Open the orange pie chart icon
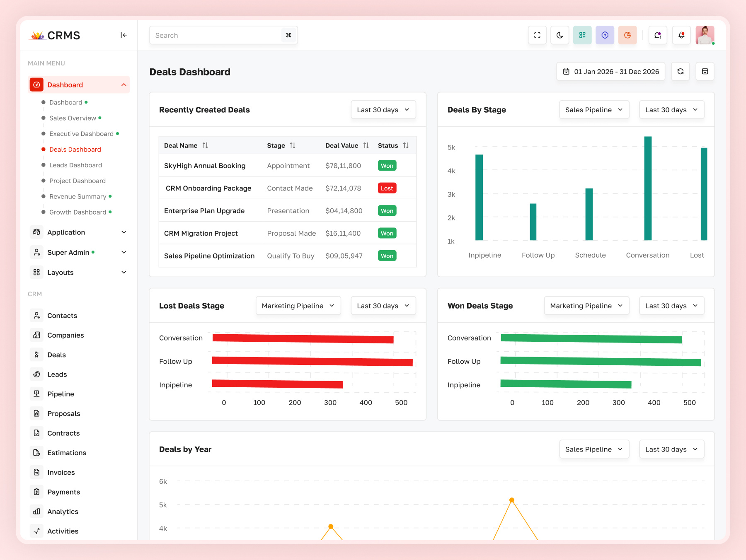746x560 pixels. (627, 35)
